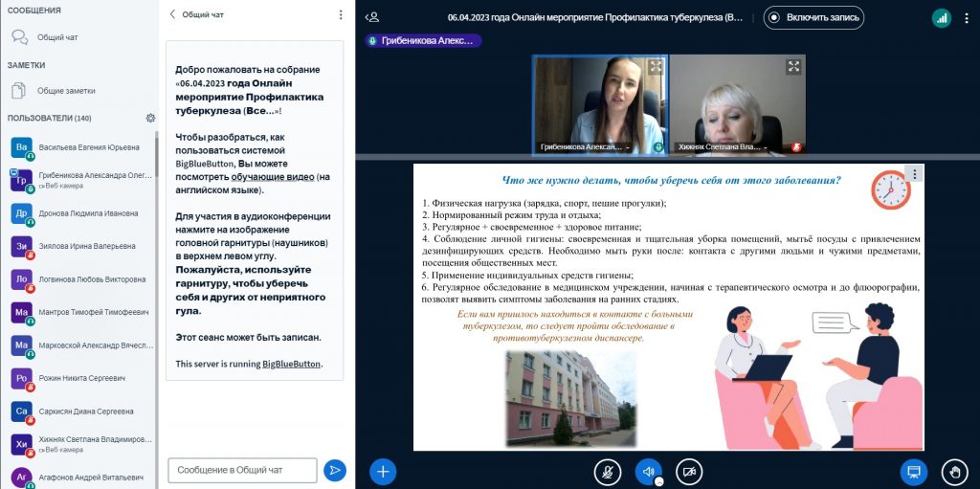
Task: Select Общий чат in messages list
Action: coord(78,37)
